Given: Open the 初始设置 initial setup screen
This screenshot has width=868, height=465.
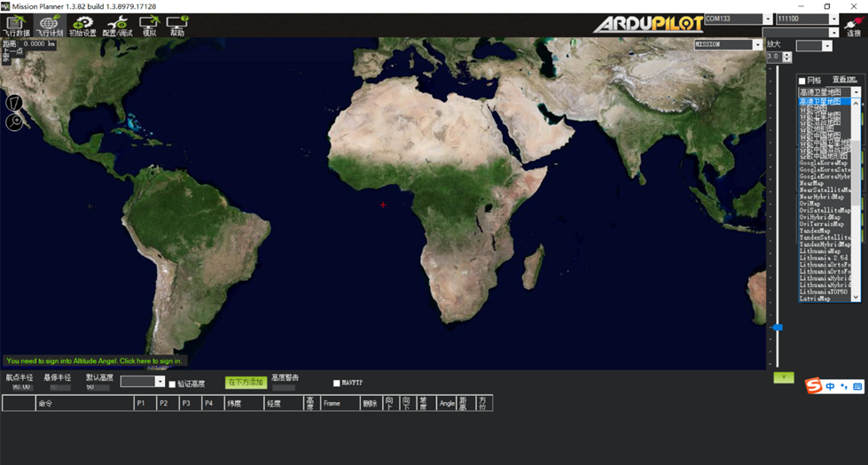Looking at the screenshot, I should [x=82, y=26].
